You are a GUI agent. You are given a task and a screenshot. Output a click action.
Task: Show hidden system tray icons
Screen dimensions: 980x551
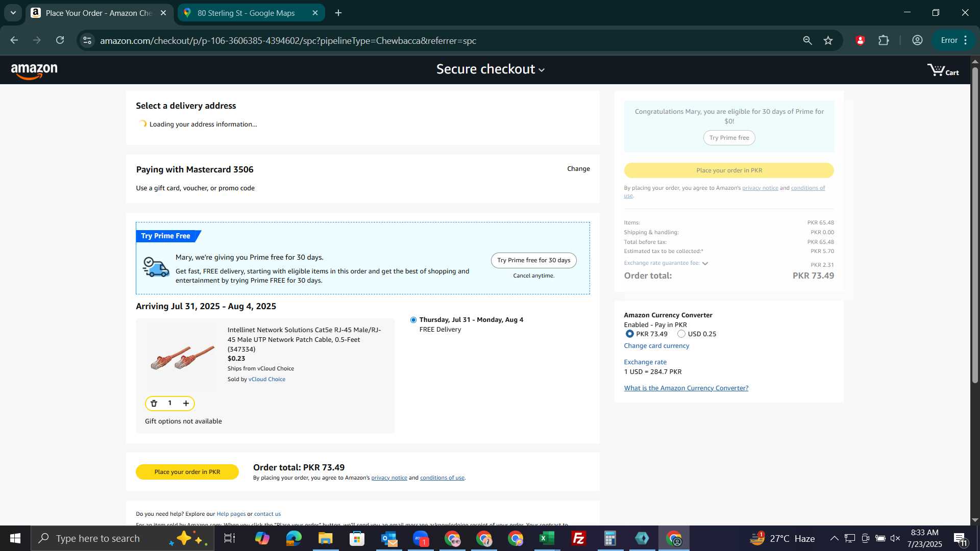coord(834,538)
